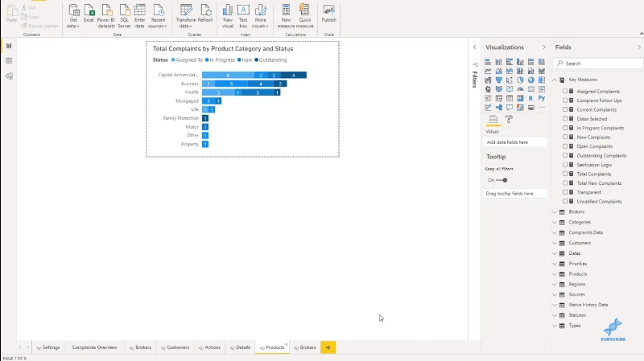Select the Treemap visualization
The width and height of the screenshot is (644, 361).
542,80
